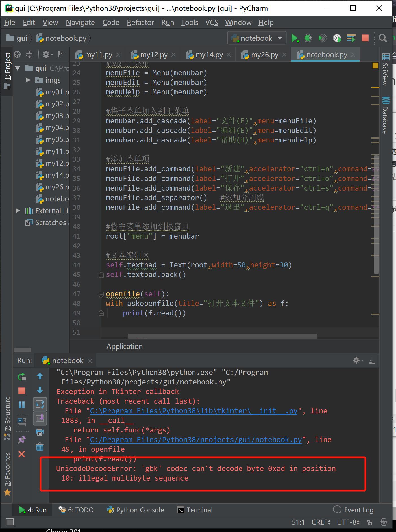Jump down the stack trace arrow

tap(40, 390)
